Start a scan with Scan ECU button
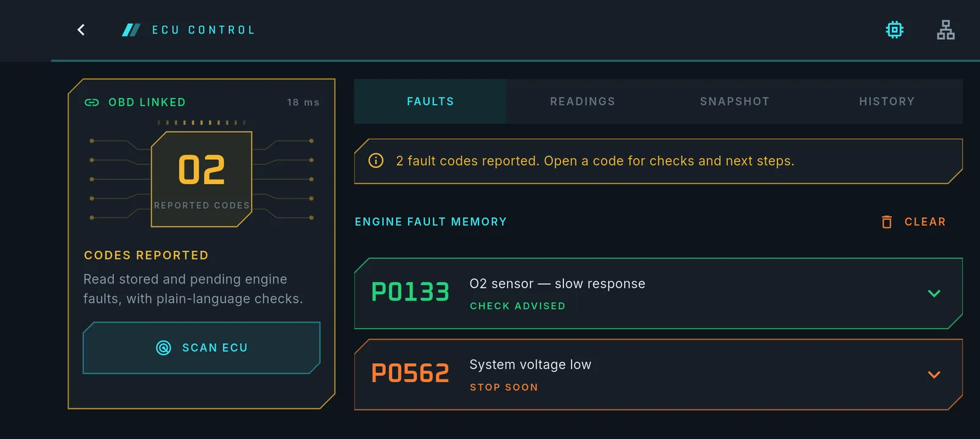This screenshot has width=980, height=439. coord(202,348)
